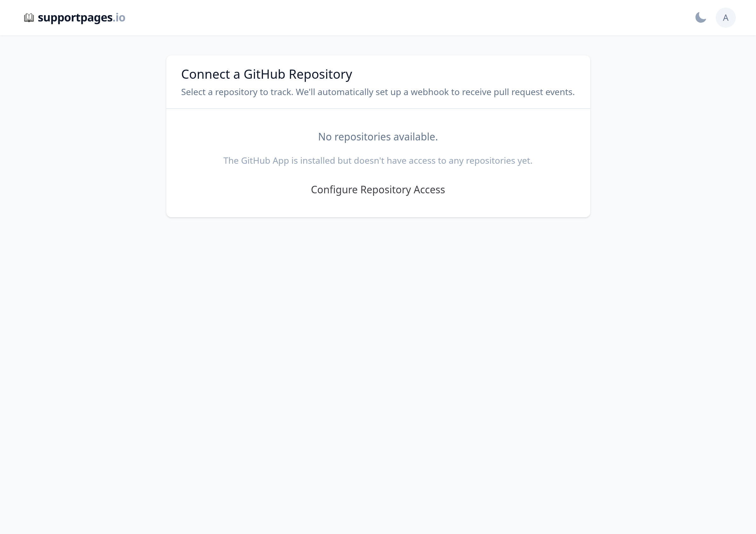Go to supportpages.io home via logo text
The width and height of the screenshot is (756, 534).
point(81,17)
